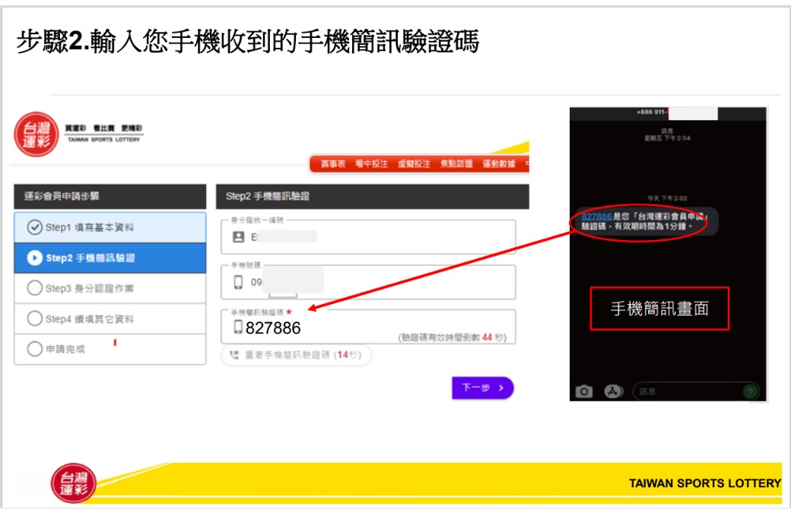Viewport: 791px width, 532px height.
Task: Click the phone icon in the mobile number field
Action: pyautogui.click(x=238, y=282)
